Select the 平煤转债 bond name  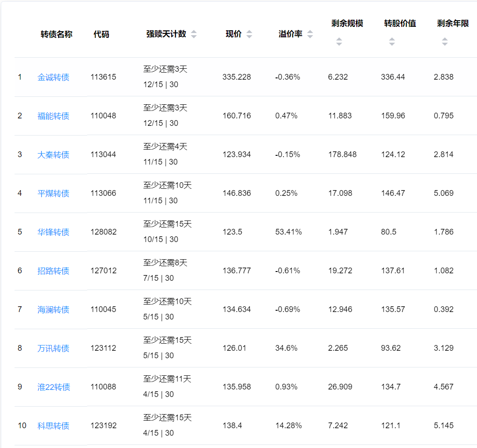pos(53,194)
